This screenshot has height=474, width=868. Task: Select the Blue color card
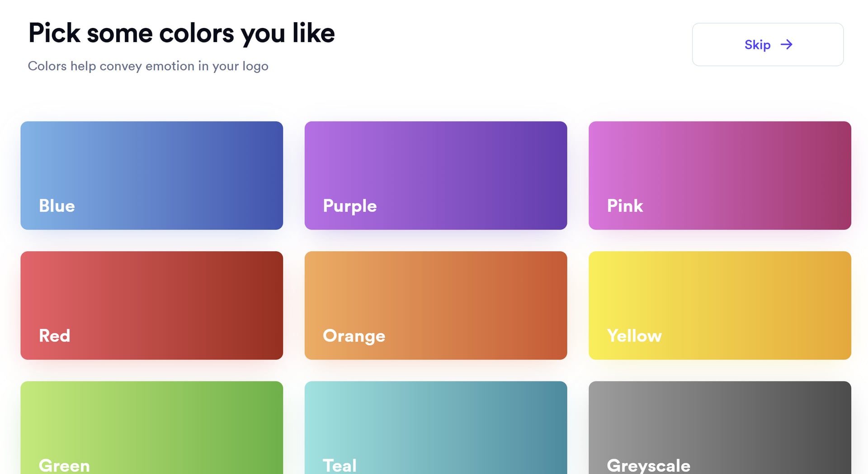(151, 167)
